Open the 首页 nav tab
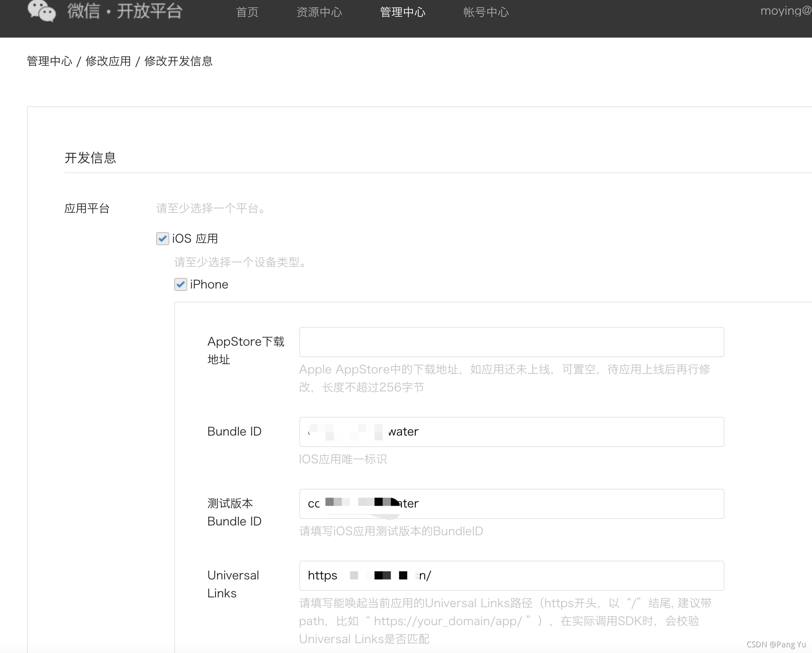This screenshot has height=653, width=812. 247,12
